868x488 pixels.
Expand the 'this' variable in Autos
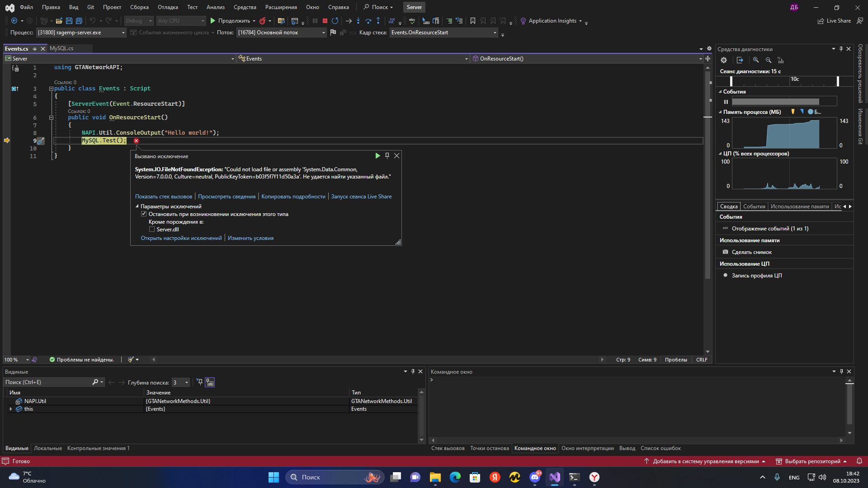(x=11, y=409)
